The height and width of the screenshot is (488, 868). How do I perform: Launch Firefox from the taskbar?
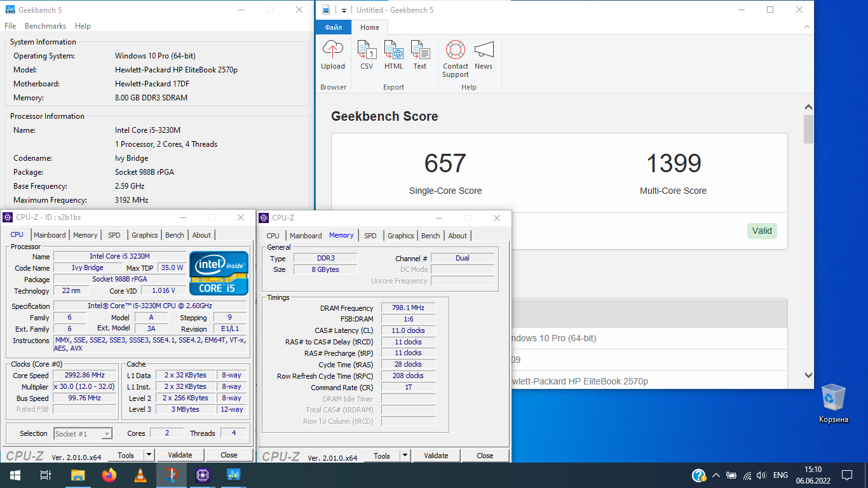[x=109, y=475]
